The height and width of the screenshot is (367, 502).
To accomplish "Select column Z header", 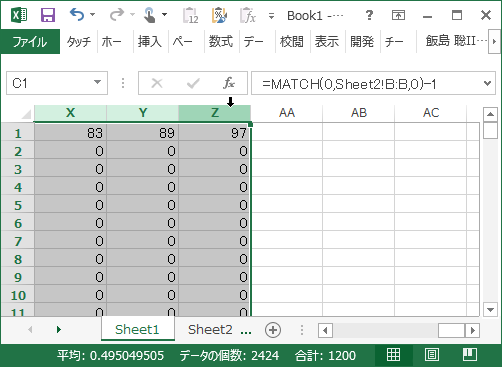I will coord(215,113).
